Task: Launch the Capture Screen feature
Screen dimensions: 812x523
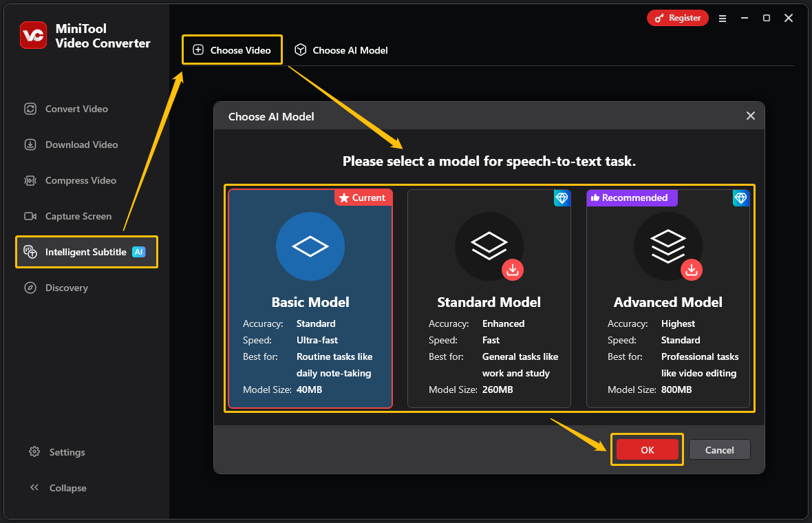Action: click(x=78, y=216)
